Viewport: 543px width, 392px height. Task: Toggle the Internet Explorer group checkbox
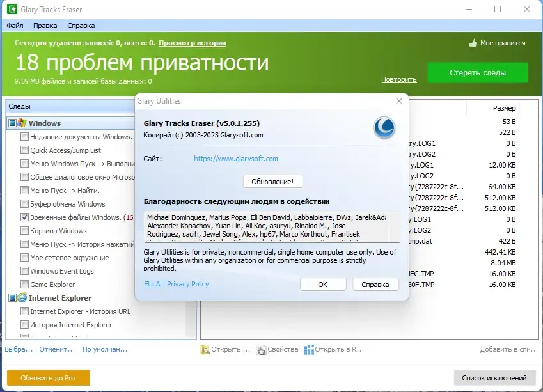[12, 298]
